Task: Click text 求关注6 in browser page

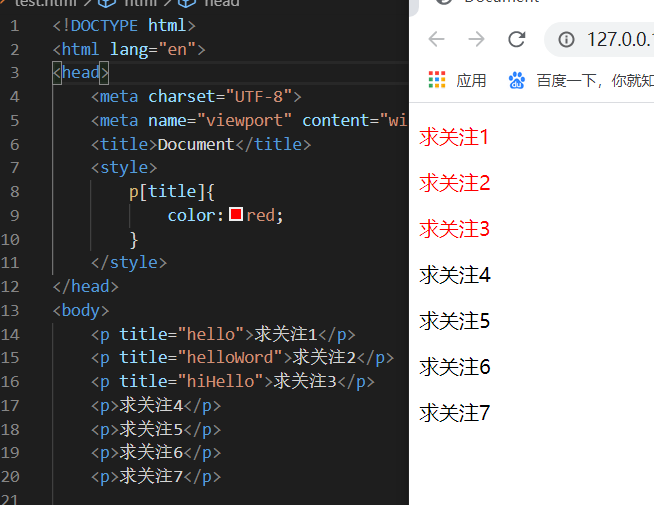Action: [455, 367]
